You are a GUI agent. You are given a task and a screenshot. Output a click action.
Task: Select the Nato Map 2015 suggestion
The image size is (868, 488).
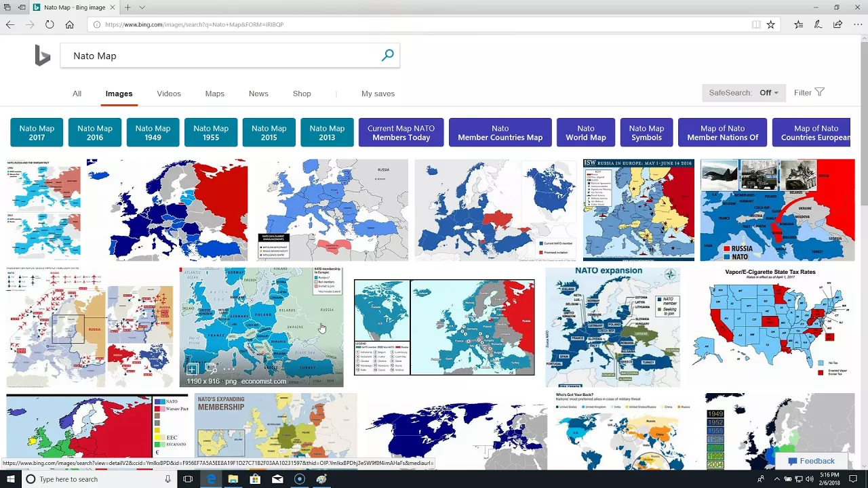point(269,133)
